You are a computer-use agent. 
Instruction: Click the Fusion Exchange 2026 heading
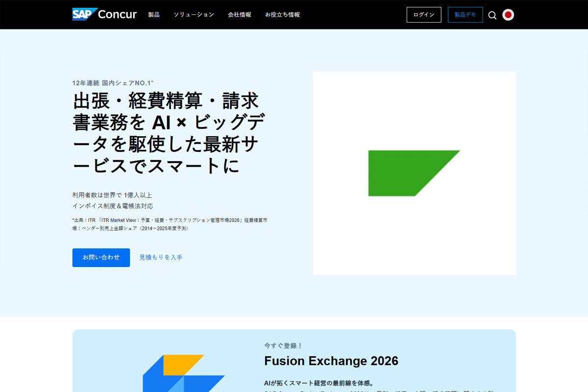pyautogui.click(x=331, y=361)
